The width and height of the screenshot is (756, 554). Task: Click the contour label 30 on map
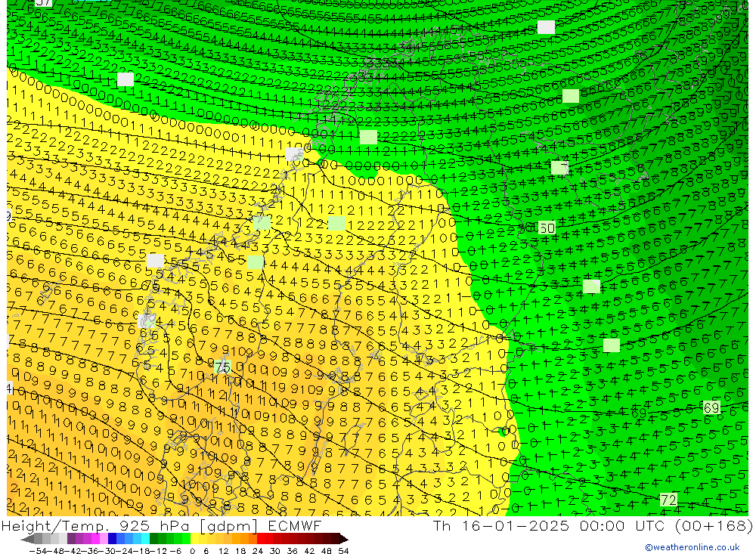tap(547, 227)
